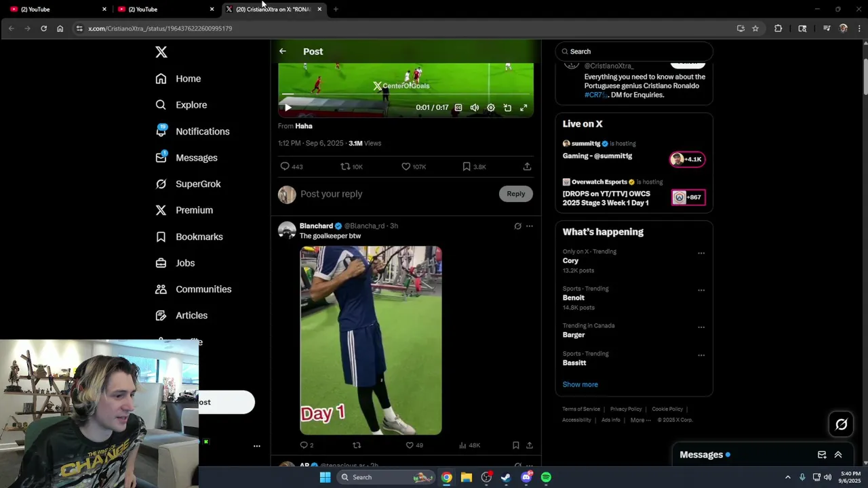The image size is (868, 488).
Task: Repost Blanchard's reply
Action: click(x=357, y=445)
